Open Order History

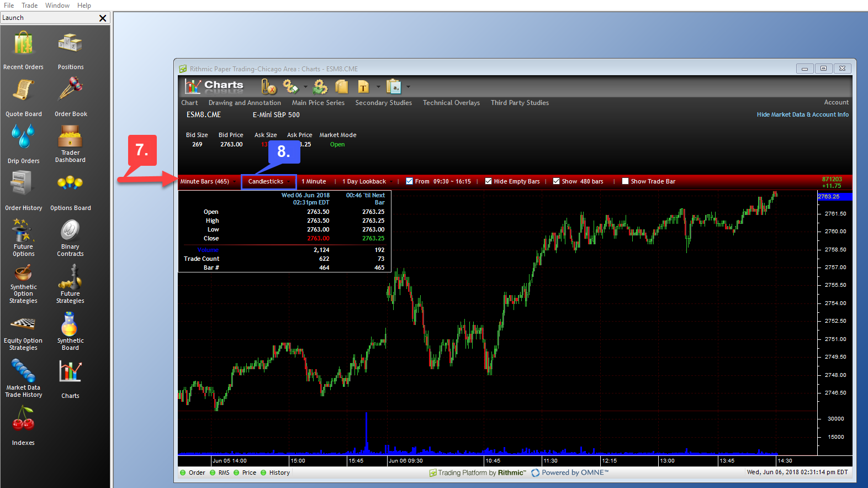pyautogui.click(x=24, y=191)
